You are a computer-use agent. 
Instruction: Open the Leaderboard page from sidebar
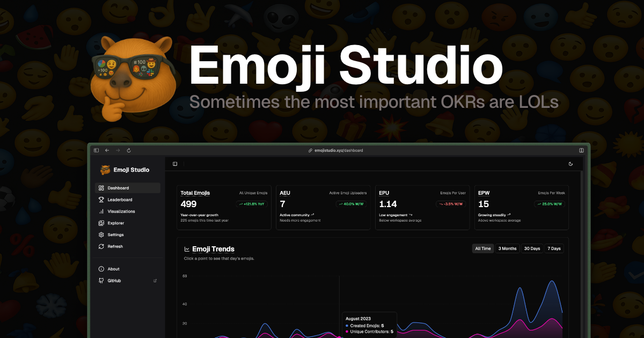coord(128,200)
